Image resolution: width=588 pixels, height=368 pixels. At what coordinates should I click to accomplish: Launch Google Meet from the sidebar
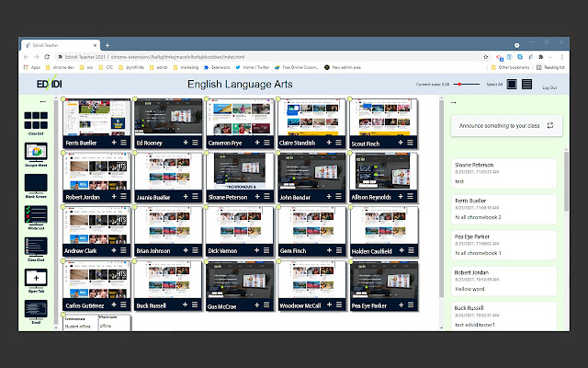(36, 152)
